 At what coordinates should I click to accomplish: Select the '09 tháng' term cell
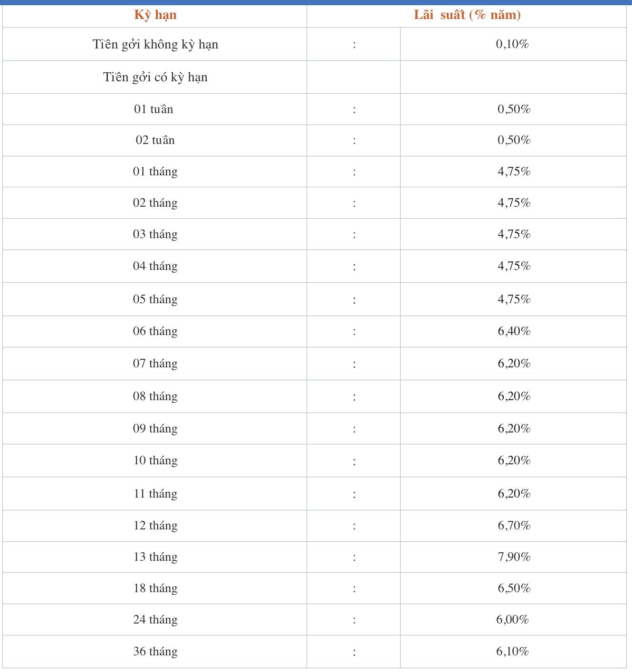(x=155, y=429)
